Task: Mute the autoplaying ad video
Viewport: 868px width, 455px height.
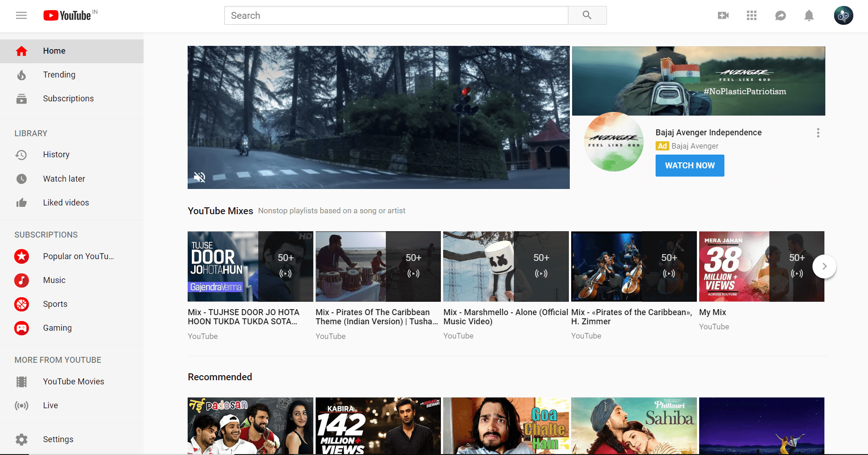Action: (200, 177)
